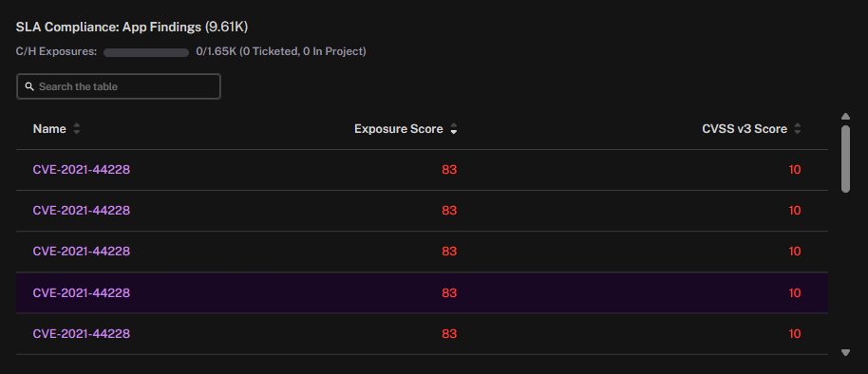Select the Name column header label
Viewport: 868px width, 374px height.
pyautogui.click(x=49, y=129)
